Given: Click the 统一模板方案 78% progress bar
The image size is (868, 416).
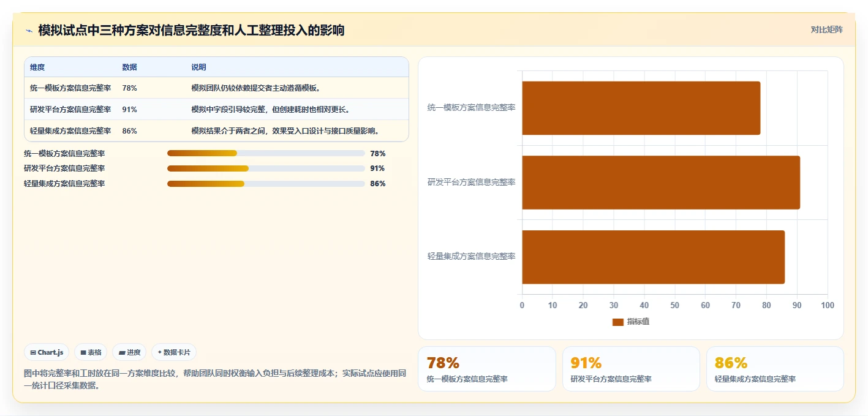Looking at the screenshot, I should pyautogui.click(x=266, y=153).
